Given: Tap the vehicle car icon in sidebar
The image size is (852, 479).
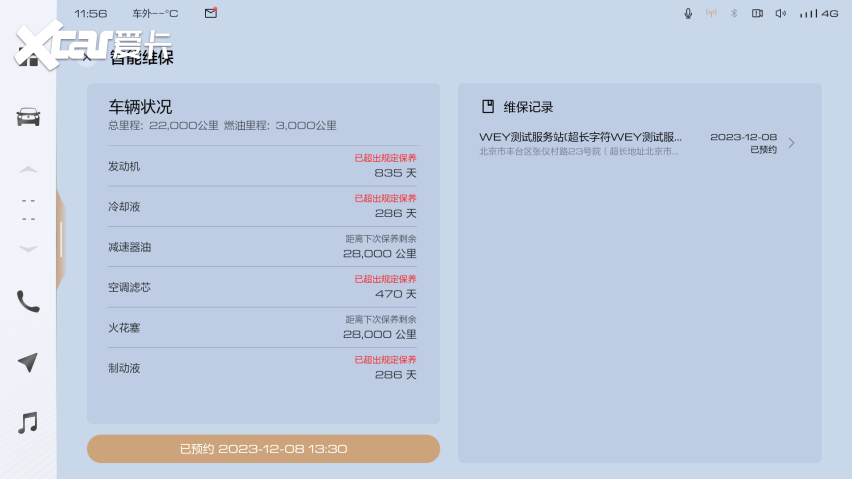Looking at the screenshot, I should (x=28, y=117).
